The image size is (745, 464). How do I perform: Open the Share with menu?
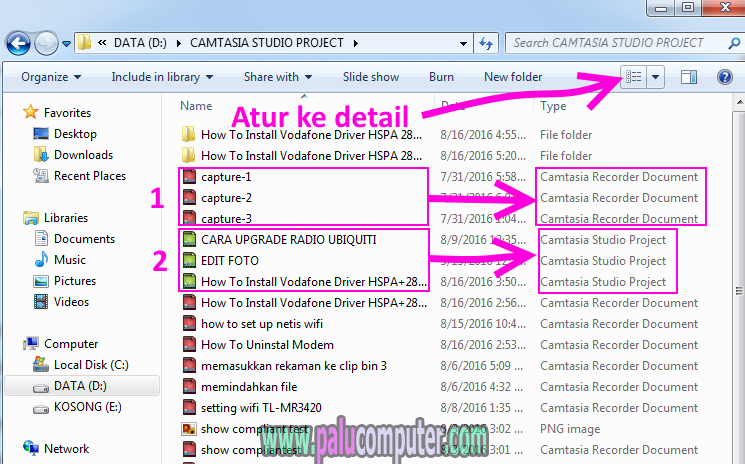click(x=278, y=77)
